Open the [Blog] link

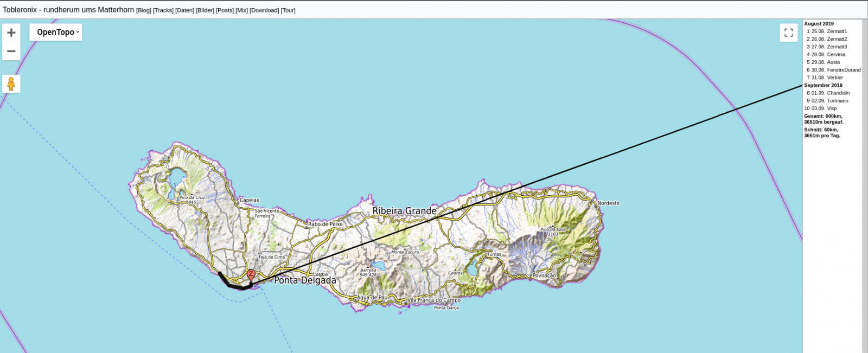click(144, 10)
